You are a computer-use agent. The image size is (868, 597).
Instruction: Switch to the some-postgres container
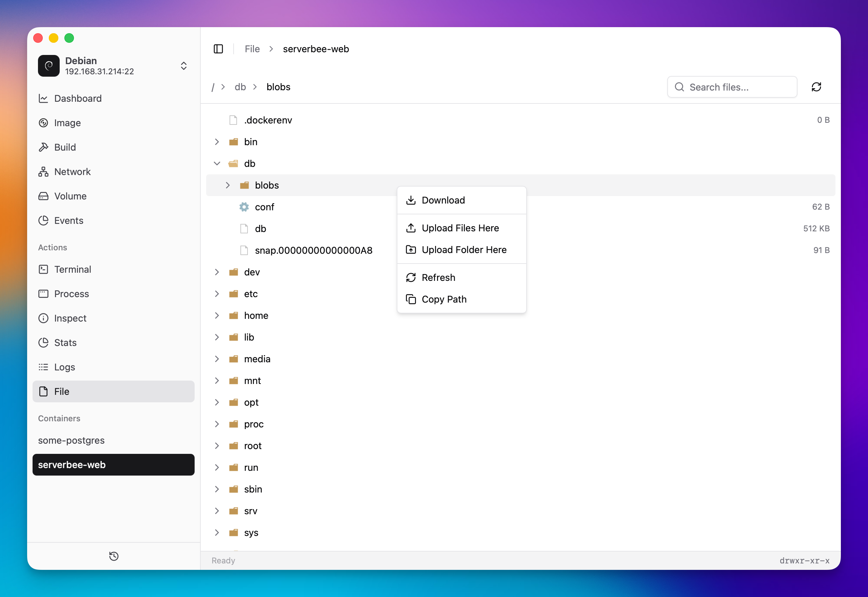point(72,440)
